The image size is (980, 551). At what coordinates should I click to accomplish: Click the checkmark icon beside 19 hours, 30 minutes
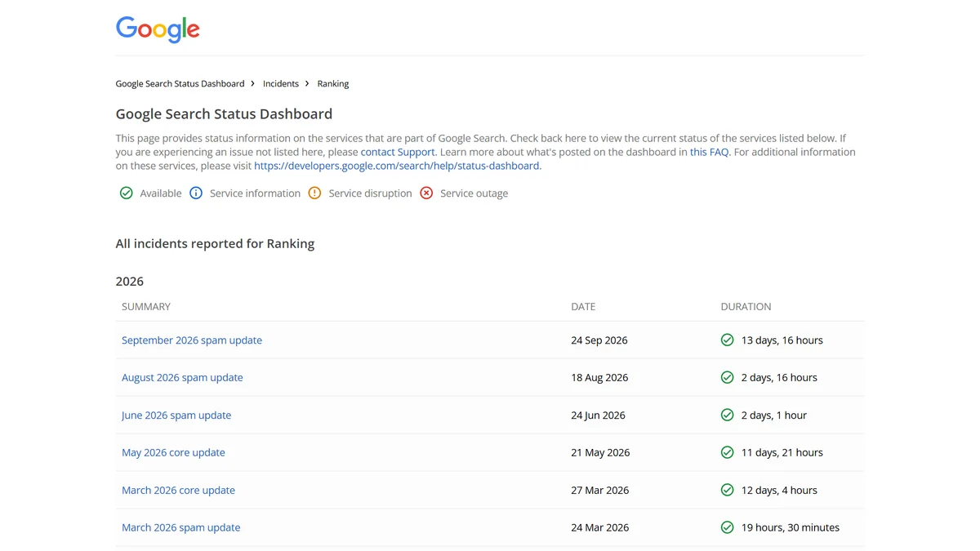[x=727, y=527]
